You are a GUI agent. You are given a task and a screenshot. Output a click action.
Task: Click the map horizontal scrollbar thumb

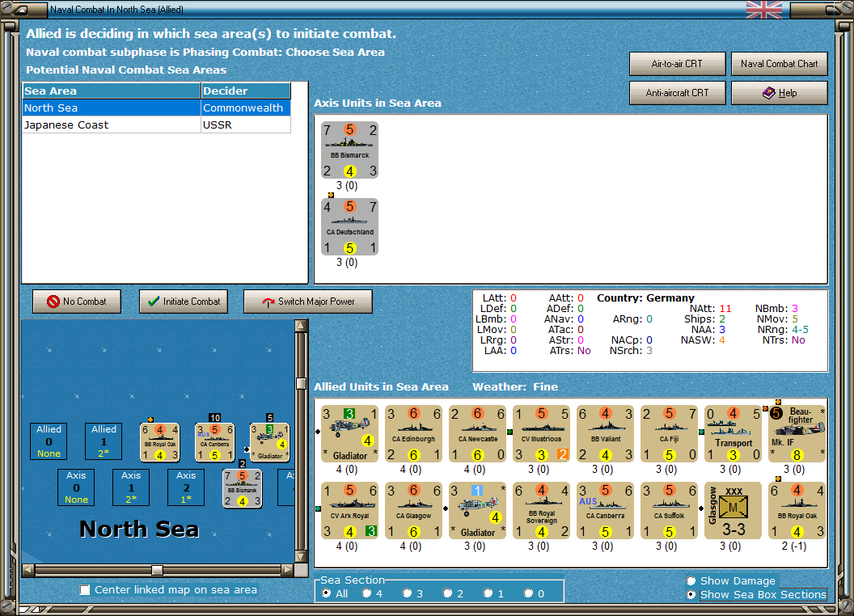157,570
